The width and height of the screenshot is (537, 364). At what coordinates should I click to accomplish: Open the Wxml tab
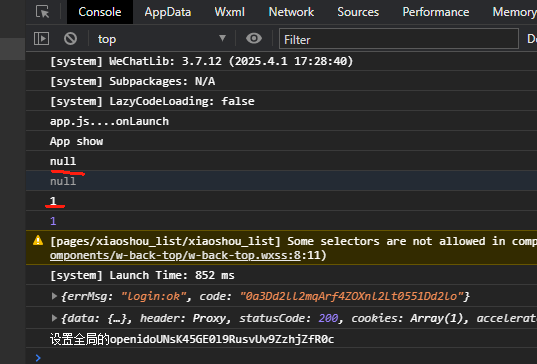229,12
